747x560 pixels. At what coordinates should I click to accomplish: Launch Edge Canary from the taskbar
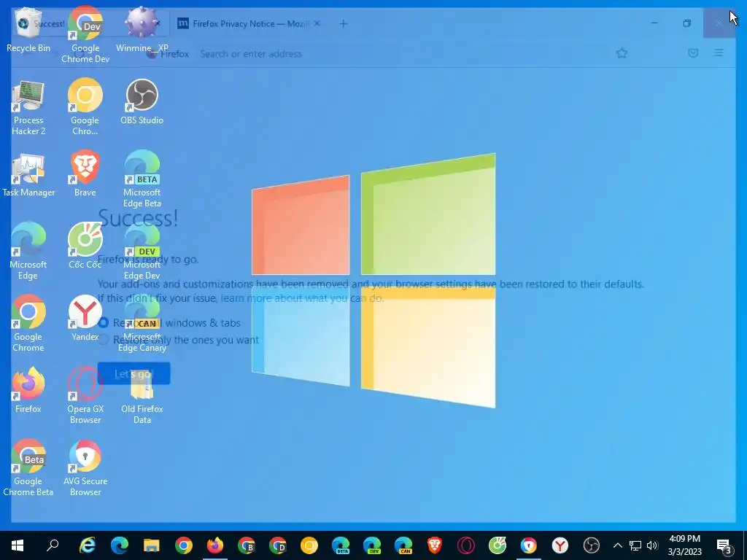click(x=403, y=545)
